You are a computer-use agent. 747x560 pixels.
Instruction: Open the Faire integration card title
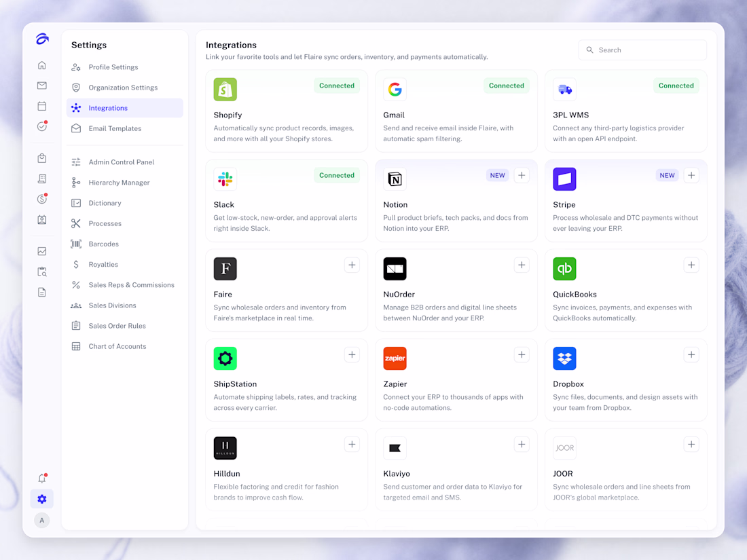223,295
